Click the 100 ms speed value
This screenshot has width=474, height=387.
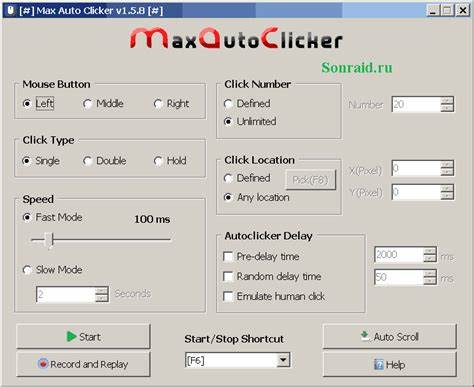152,219
